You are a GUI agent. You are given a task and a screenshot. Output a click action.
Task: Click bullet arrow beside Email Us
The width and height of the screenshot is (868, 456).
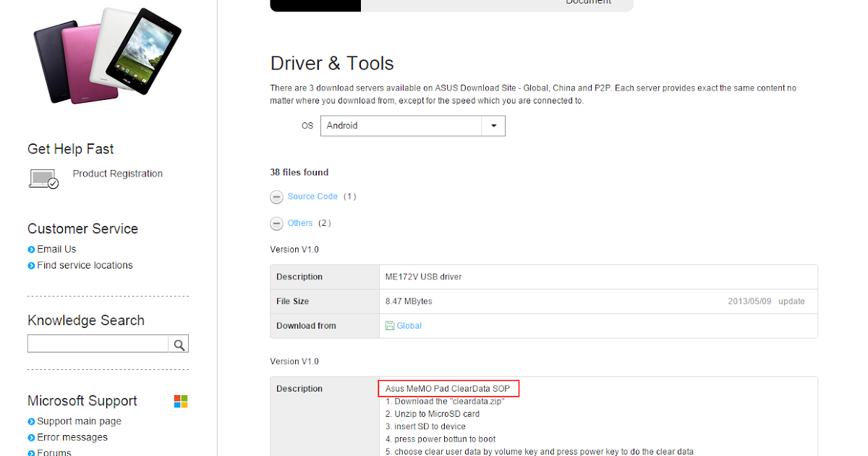[x=31, y=250]
